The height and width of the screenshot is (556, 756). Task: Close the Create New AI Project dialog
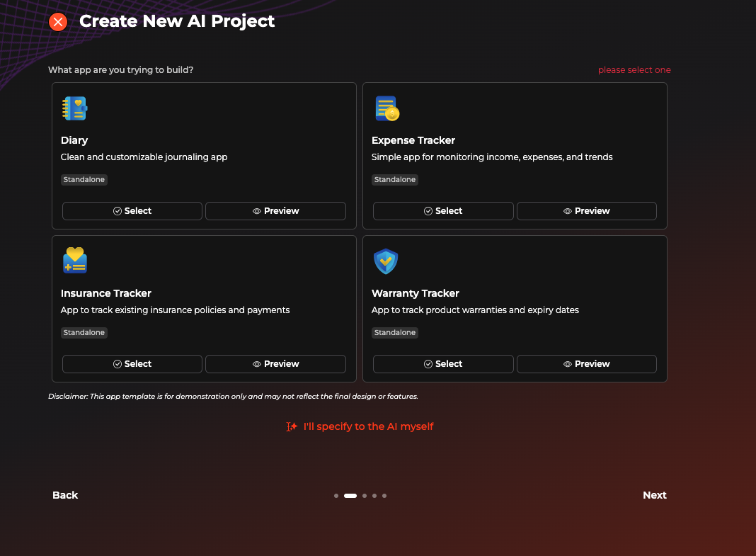[58, 22]
